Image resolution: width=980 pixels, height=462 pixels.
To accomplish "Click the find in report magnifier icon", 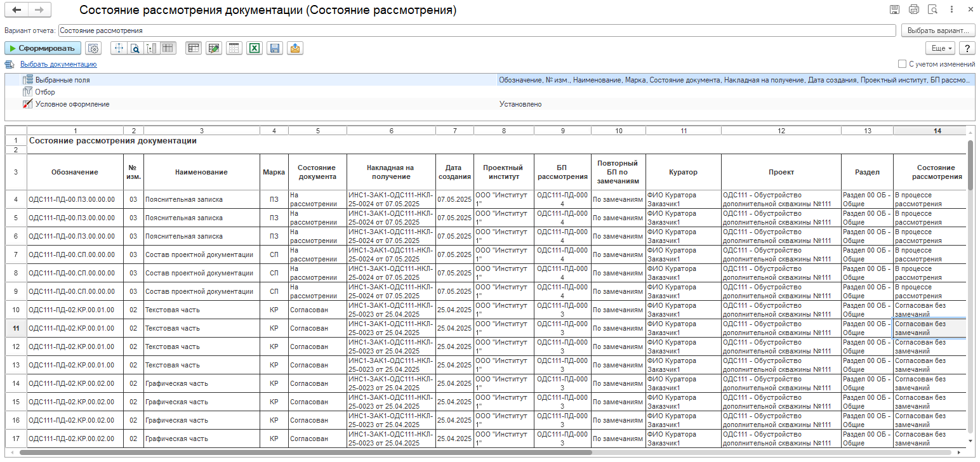I will (x=135, y=48).
